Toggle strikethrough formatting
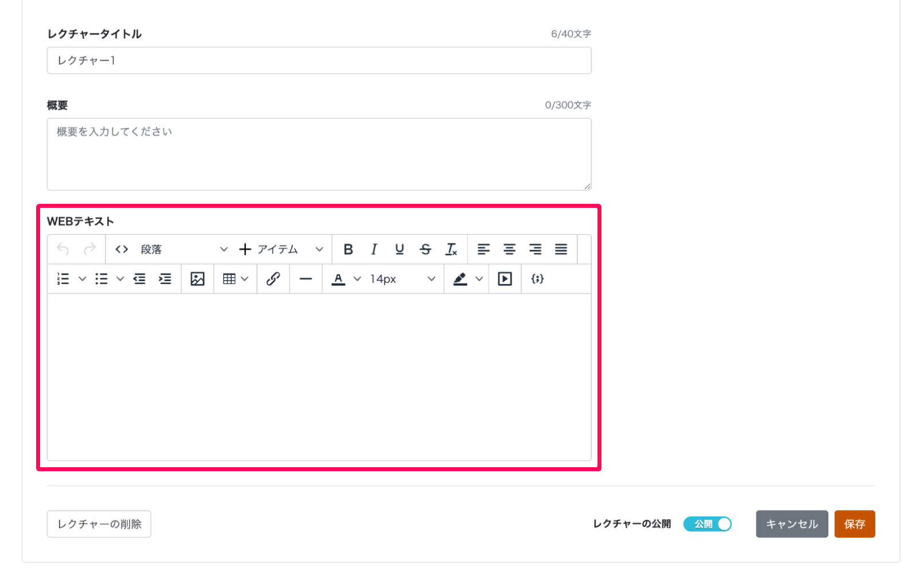 tap(426, 249)
